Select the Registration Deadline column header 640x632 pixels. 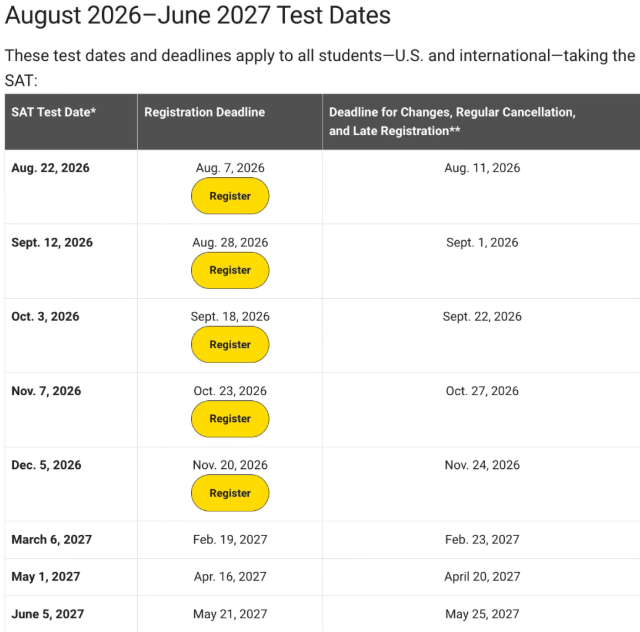[x=204, y=112]
